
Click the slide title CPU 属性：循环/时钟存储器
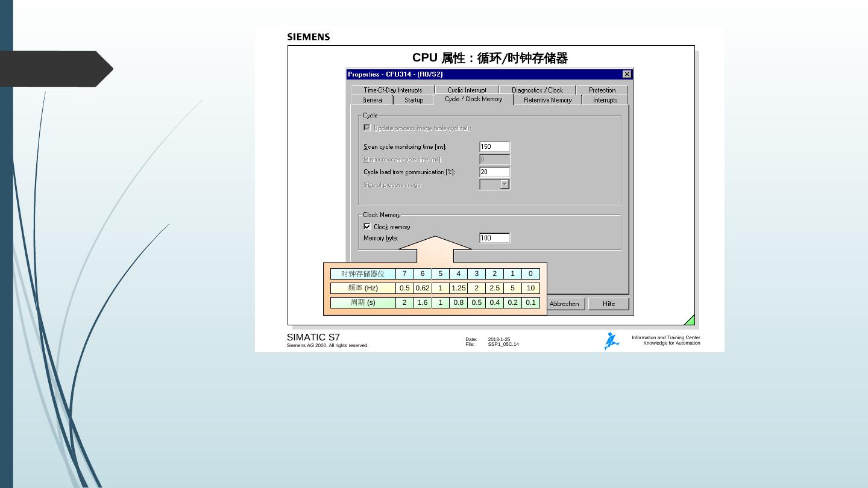(490, 58)
